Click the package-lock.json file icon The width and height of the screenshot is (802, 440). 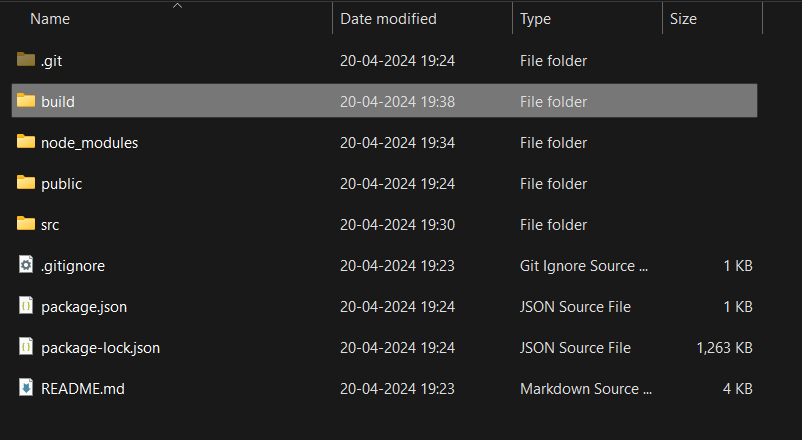[26, 347]
